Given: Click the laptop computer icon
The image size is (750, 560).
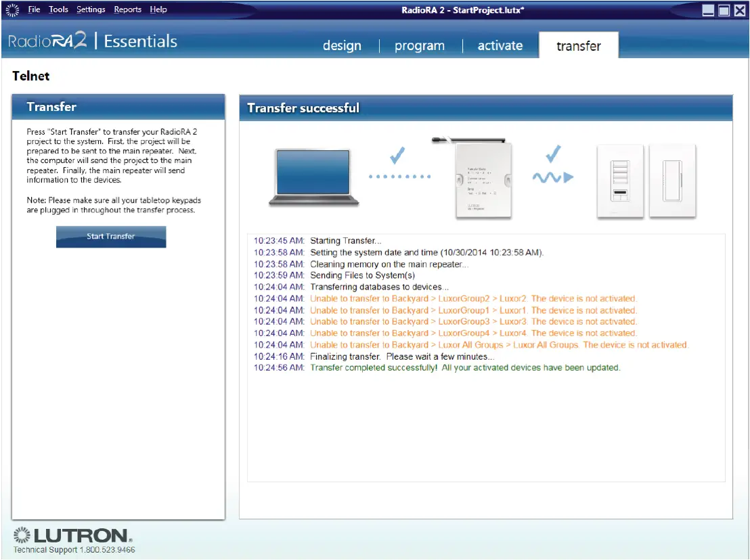Looking at the screenshot, I should pyautogui.click(x=313, y=177).
